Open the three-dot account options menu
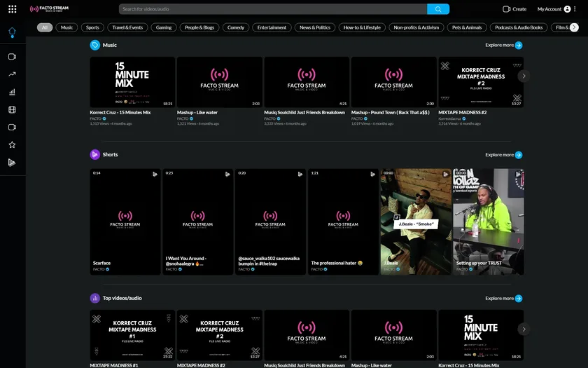This screenshot has width=588, height=368. tap(575, 9)
